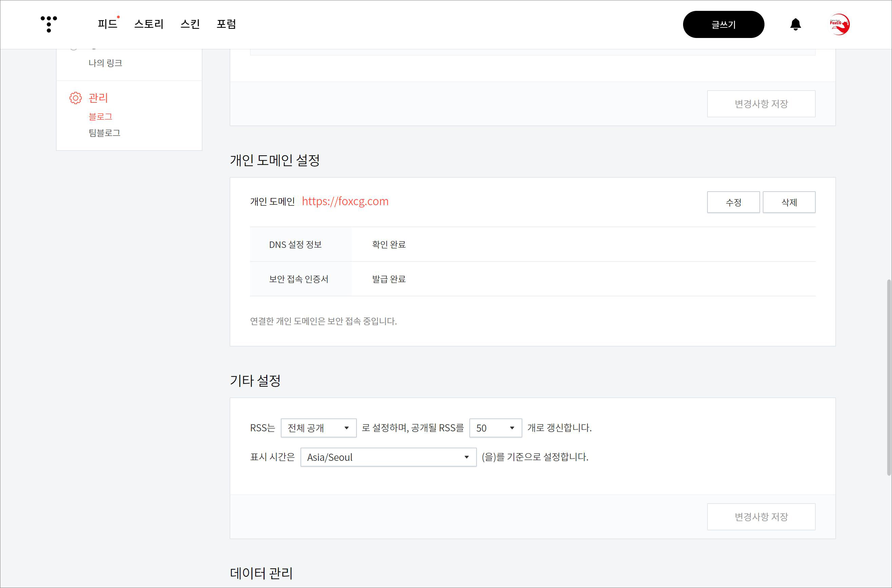Viewport: 892px width, 588px height.
Task: Click the DNS 설정 정보 label
Action: click(295, 244)
